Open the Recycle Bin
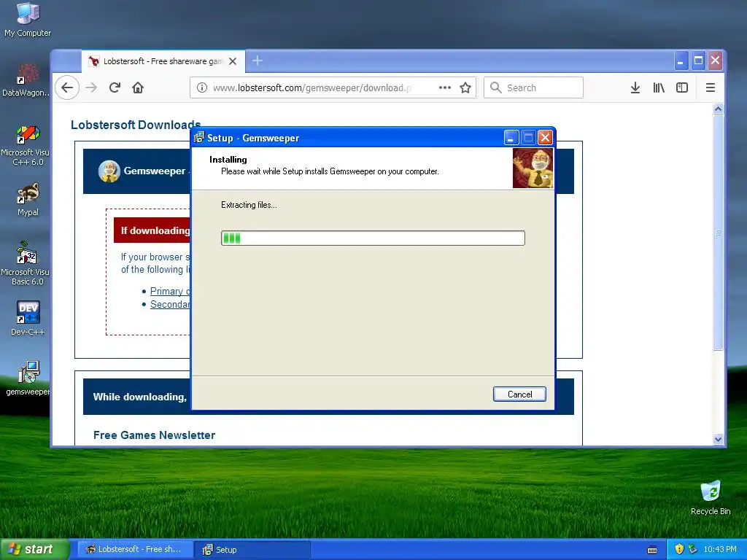Image resolution: width=747 pixels, height=560 pixels. (711, 498)
